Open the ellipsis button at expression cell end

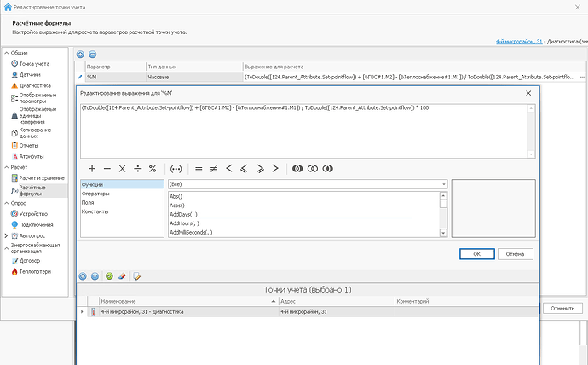click(582, 77)
